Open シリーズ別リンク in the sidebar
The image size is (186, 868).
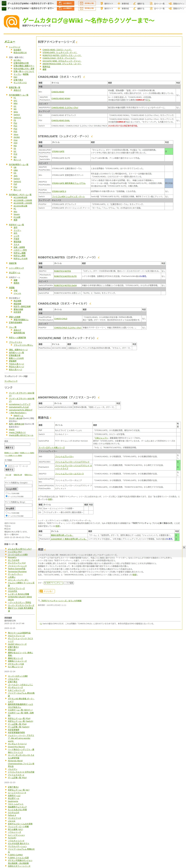17,268
